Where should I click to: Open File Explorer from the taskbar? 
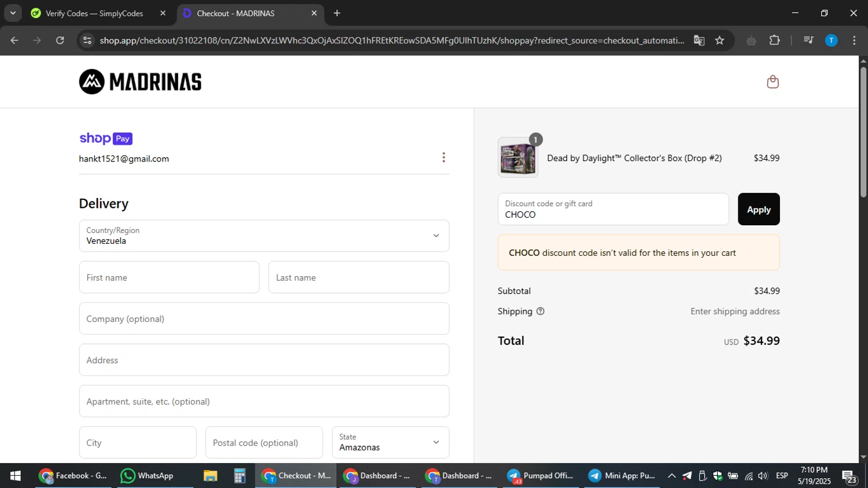coord(210,476)
